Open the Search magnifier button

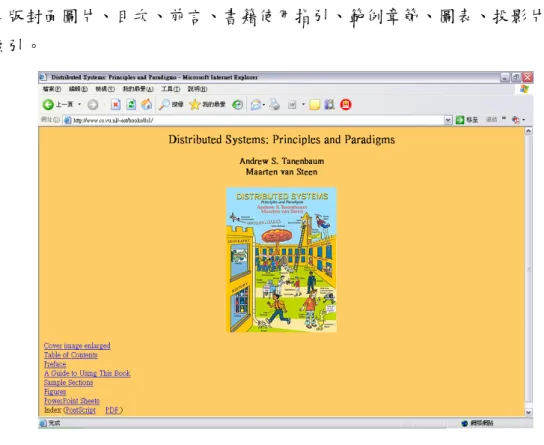click(170, 104)
